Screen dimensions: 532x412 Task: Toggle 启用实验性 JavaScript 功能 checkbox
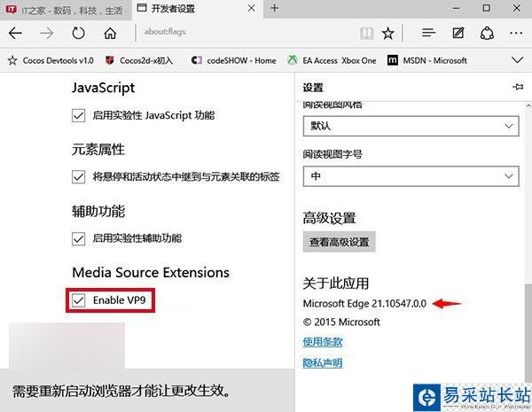click(x=78, y=116)
